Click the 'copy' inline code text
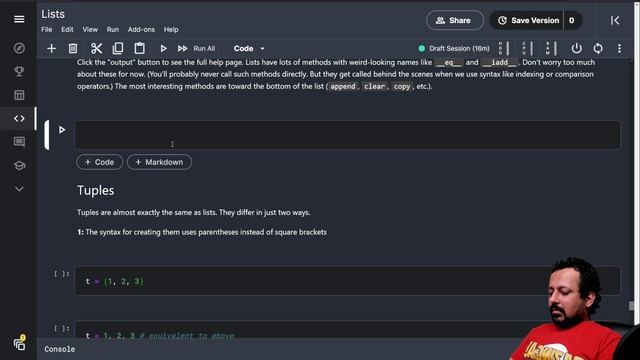The image size is (640, 360). click(x=402, y=87)
